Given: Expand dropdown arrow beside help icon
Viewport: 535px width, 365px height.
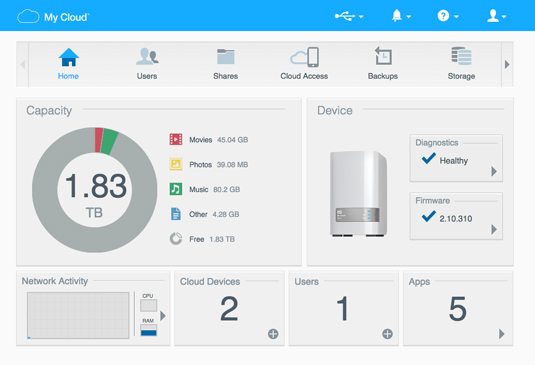Looking at the screenshot, I should coord(456,16).
